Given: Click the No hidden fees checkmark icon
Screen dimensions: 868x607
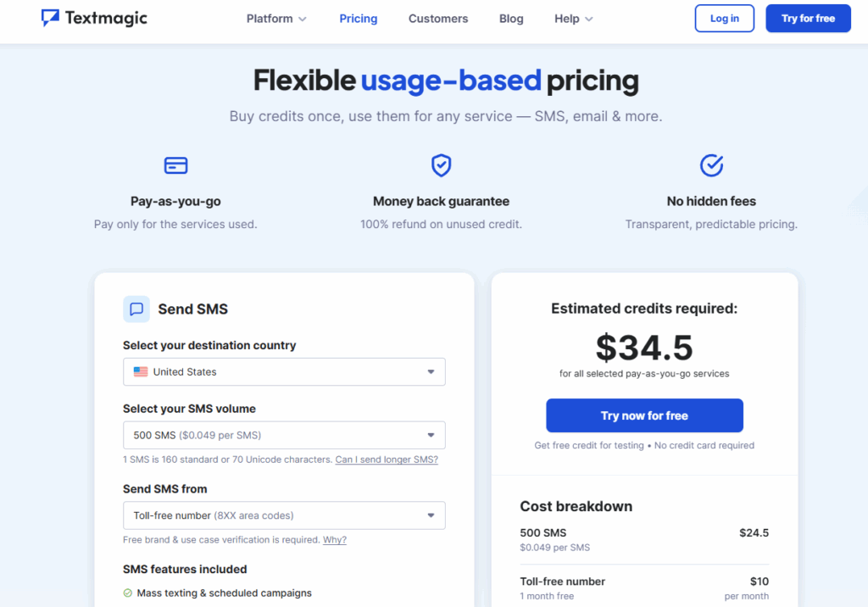Looking at the screenshot, I should coord(711,165).
